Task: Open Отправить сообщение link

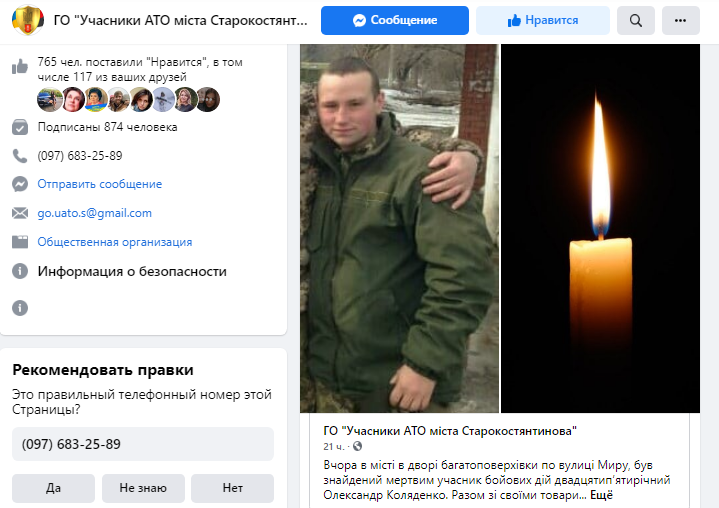Action: [100, 184]
